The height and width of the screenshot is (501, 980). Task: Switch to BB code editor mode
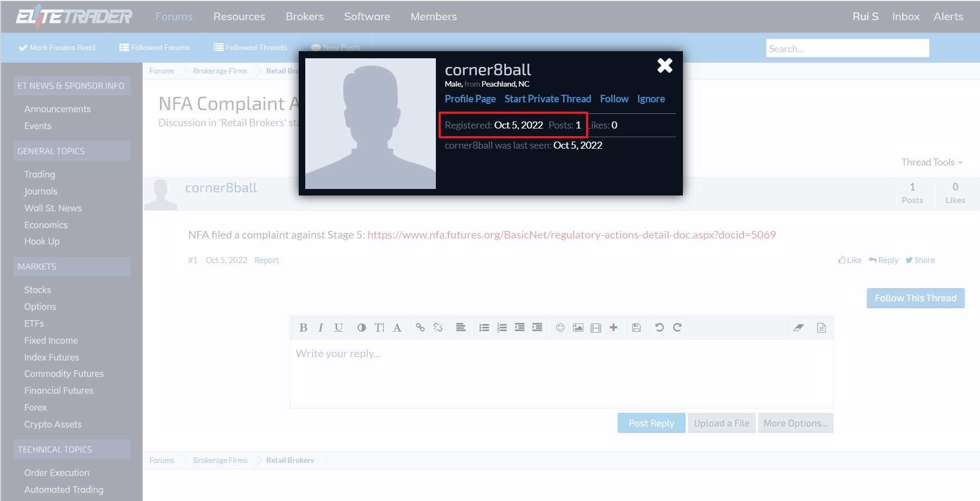(x=822, y=327)
